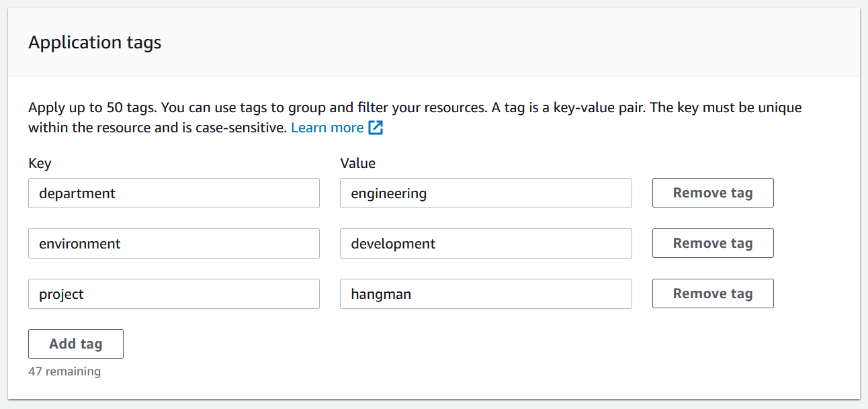Click the 'development' value input
This screenshot has width=868, height=409.
(485, 244)
